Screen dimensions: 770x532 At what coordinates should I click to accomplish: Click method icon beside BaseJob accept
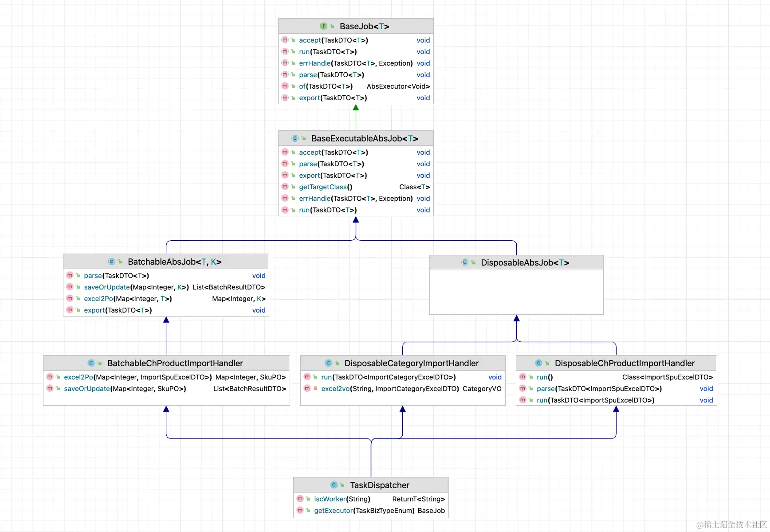[285, 40]
